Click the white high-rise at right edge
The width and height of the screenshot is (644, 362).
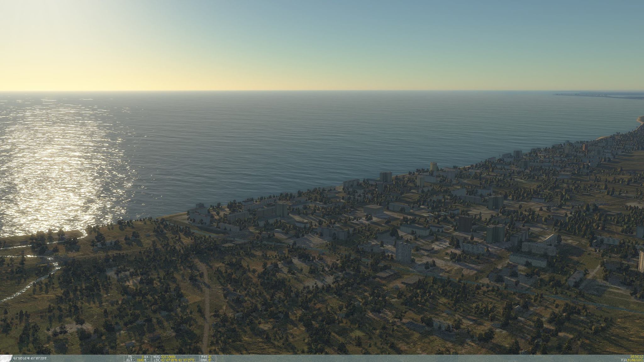coord(641,261)
